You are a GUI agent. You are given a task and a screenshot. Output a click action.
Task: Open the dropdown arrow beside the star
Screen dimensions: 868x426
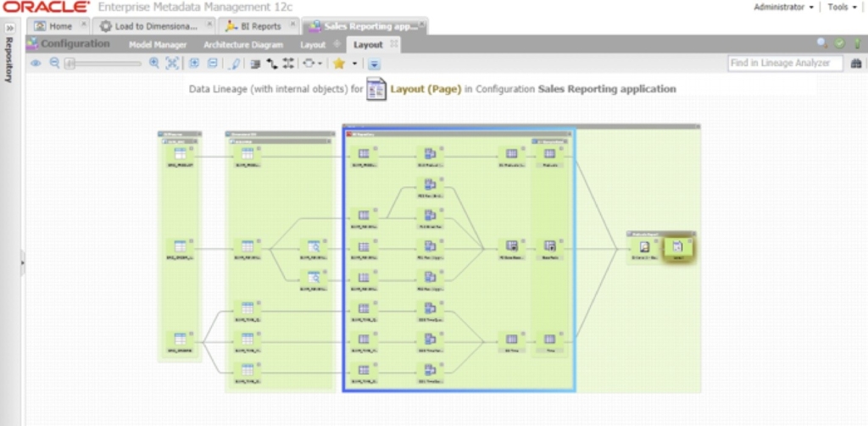(355, 64)
